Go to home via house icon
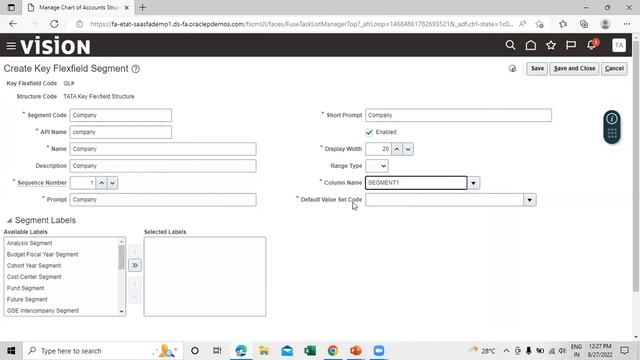Screen dimensions: 640x360 point(531,45)
